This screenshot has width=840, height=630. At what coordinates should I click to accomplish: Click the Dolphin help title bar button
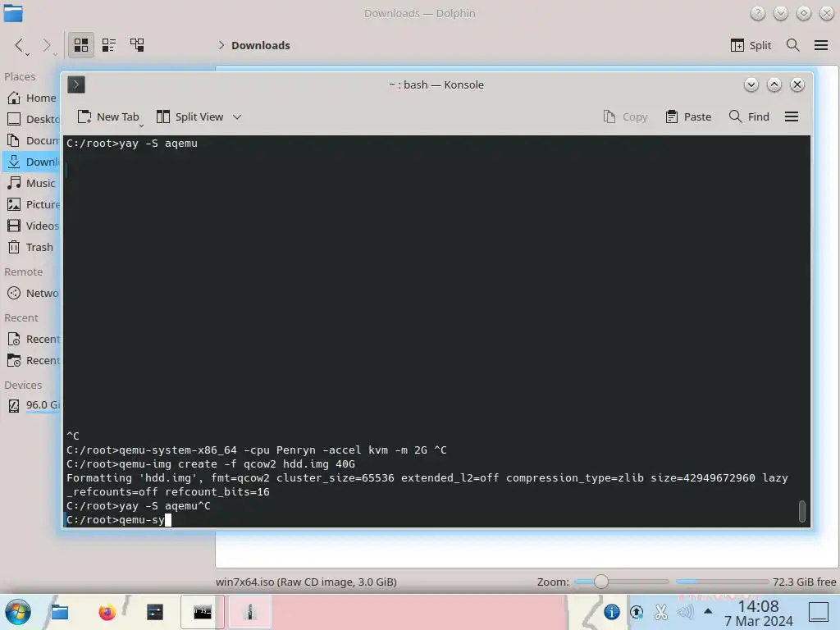757,13
